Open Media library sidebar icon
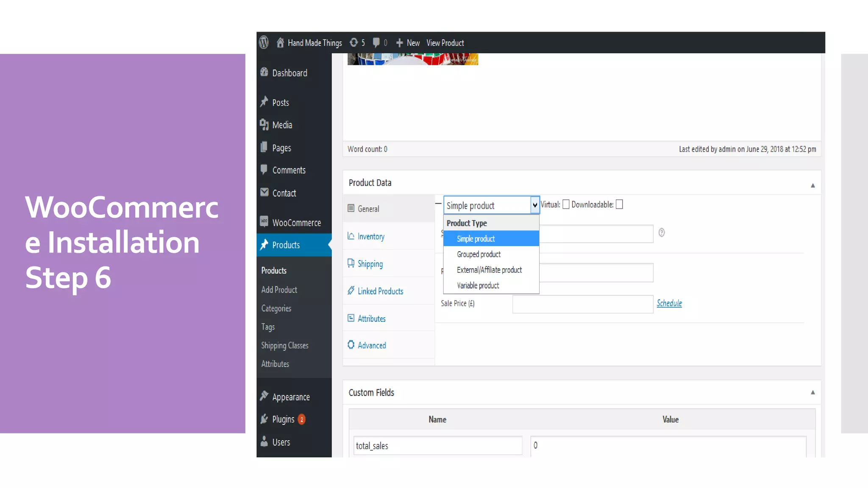Viewport: 868px width, 488px height. 264,125
